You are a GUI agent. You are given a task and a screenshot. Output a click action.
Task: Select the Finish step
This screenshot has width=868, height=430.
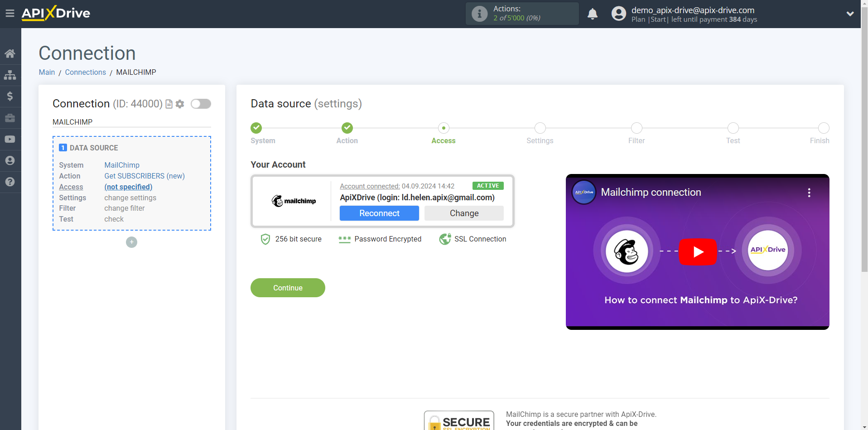click(x=824, y=128)
